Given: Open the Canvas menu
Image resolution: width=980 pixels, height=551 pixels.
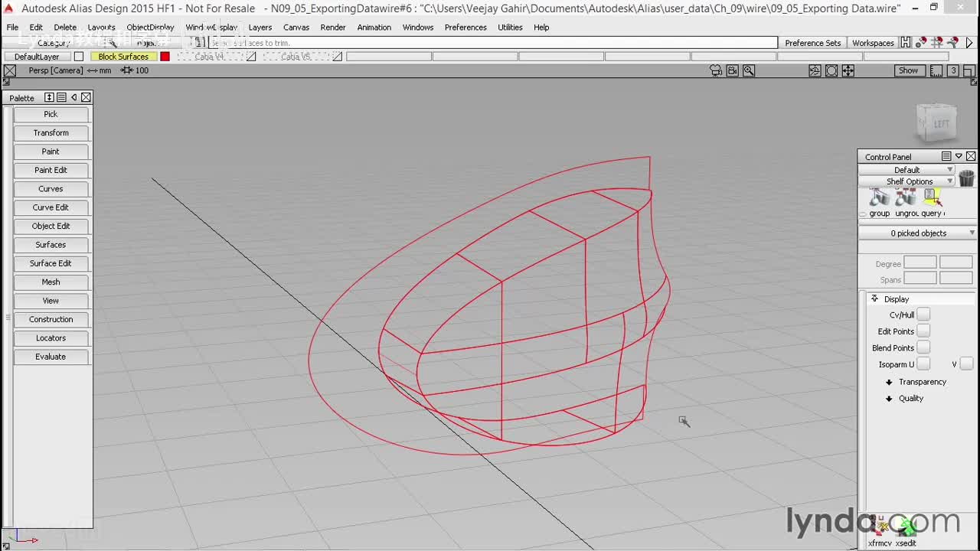Looking at the screenshot, I should (x=296, y=28).
